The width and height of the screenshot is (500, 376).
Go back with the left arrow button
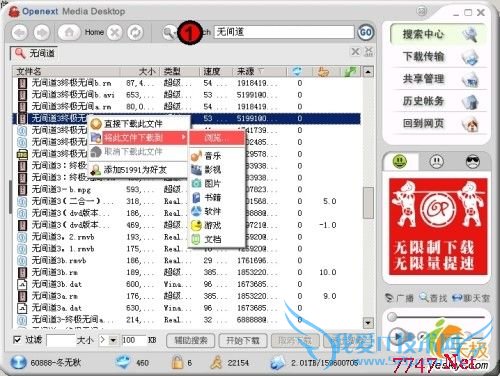coord(20,33)
